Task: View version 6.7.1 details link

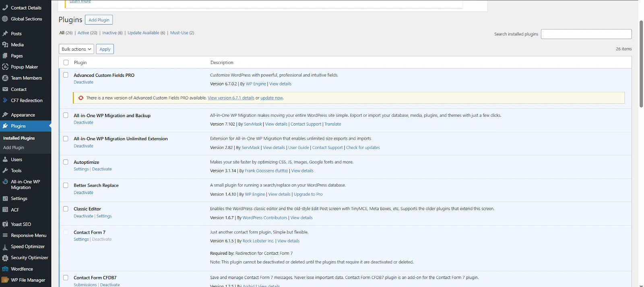Action: pos(231,98)
